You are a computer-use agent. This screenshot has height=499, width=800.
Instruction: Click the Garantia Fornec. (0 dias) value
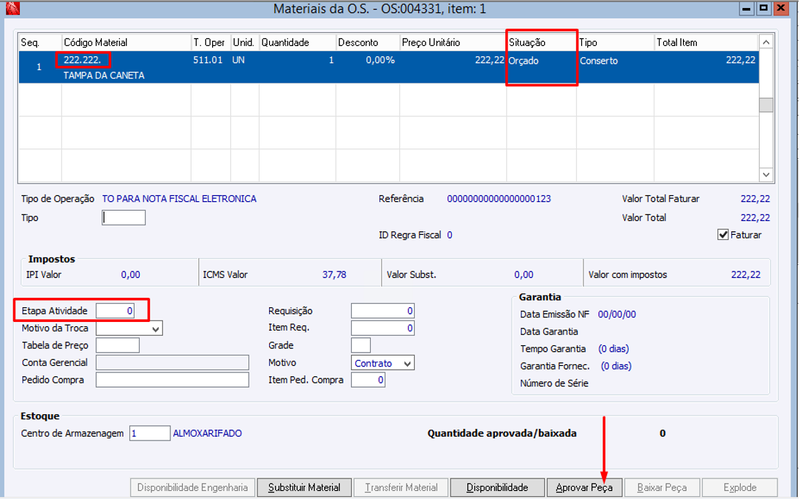tap(616, 366)
